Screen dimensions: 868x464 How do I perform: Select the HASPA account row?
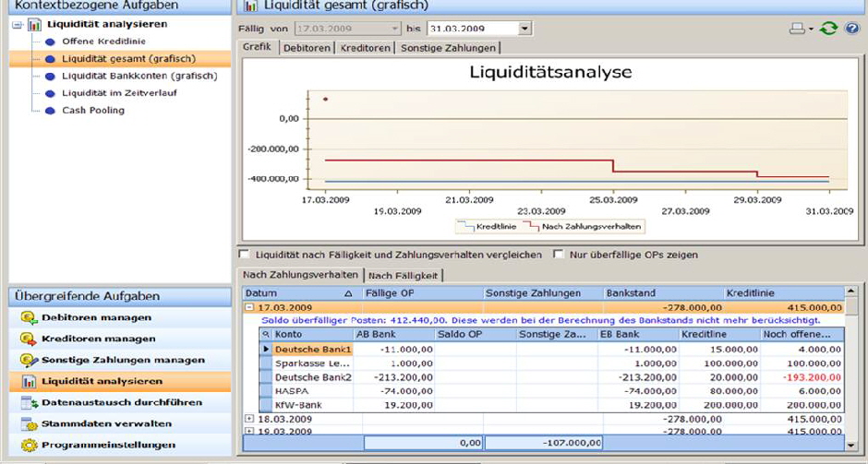552,391
